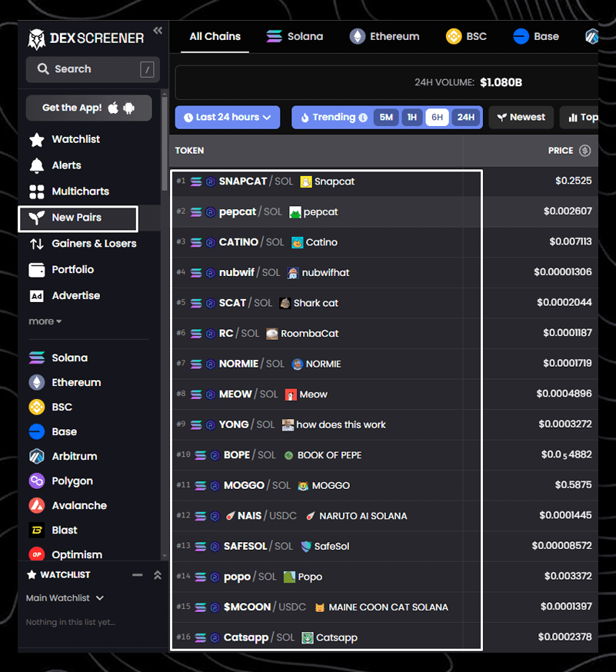Switch to the BSC tab at the top
Viewport: 616px width, 672px height.
pyautogui.click(x=466, y=36)
